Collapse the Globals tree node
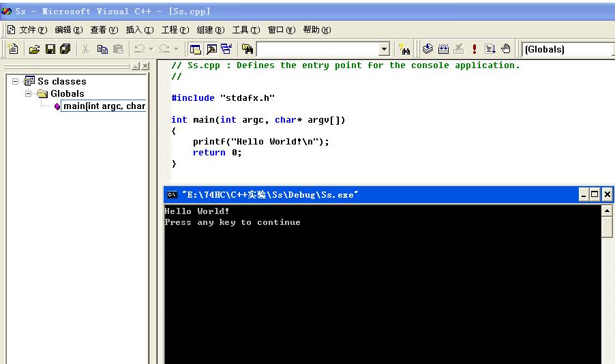This screenshot has height=364, width=615. pyautogui.click(x=28, y=94)
